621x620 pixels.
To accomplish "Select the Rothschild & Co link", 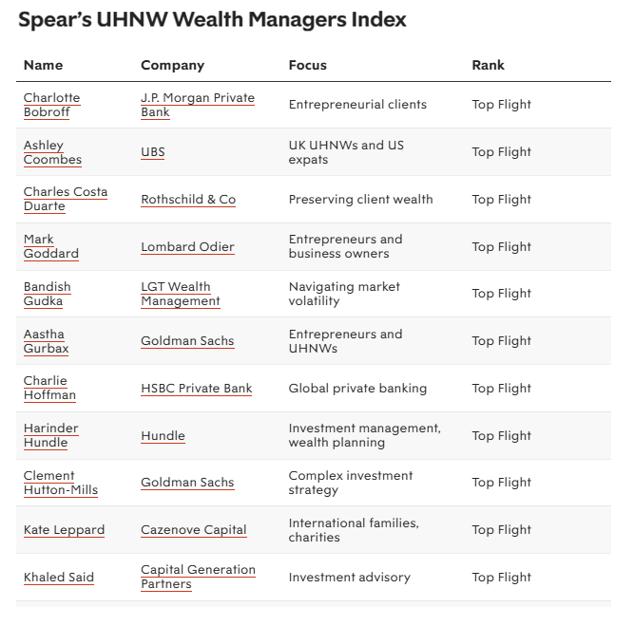I will point(188,199).
